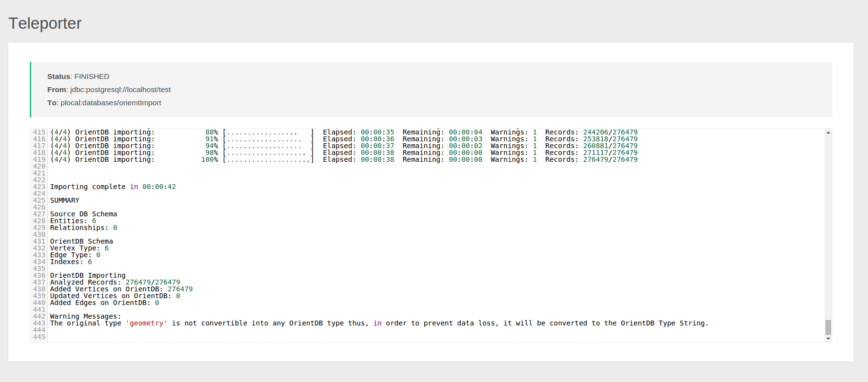The image size is (868, 382).
Task: Click the 98% progress value
Action: click(x=212, y=153)
